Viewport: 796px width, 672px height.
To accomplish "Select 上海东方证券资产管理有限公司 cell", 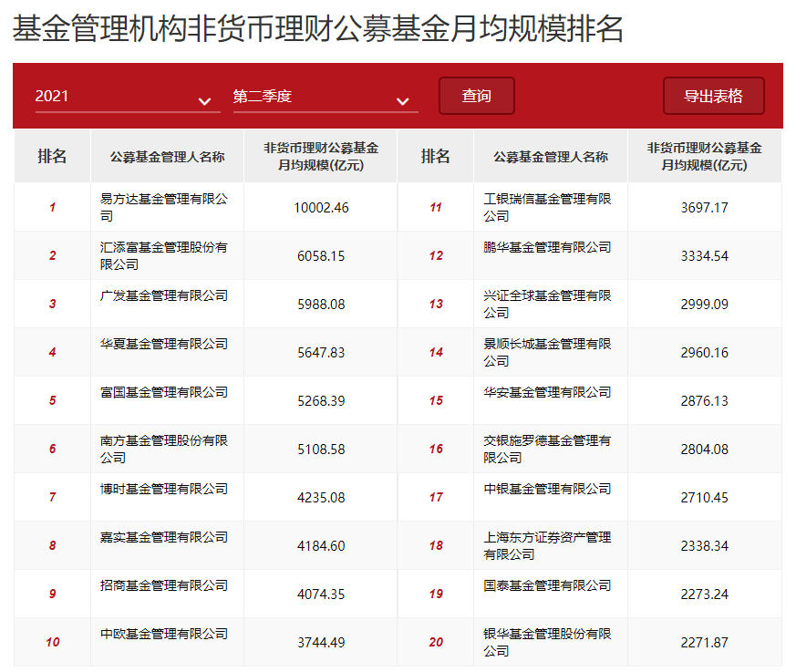I will pos(551,545).
